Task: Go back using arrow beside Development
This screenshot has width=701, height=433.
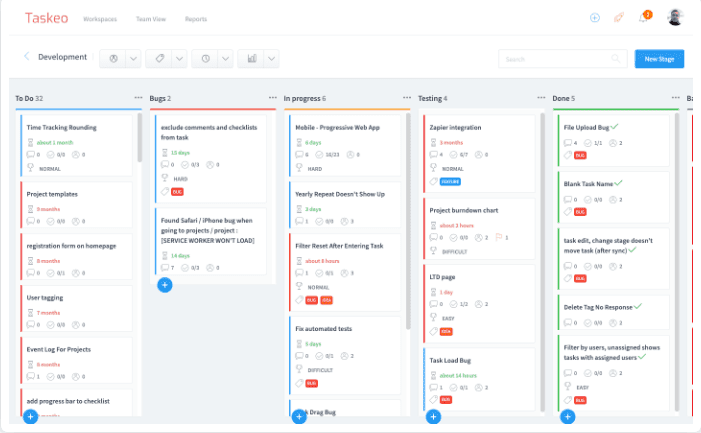Action: coord(26,57)
